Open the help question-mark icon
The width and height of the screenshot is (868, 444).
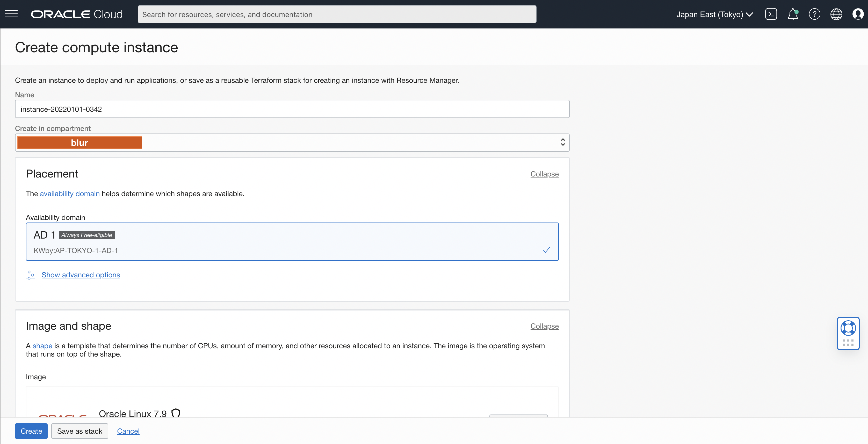pos(815,14)
